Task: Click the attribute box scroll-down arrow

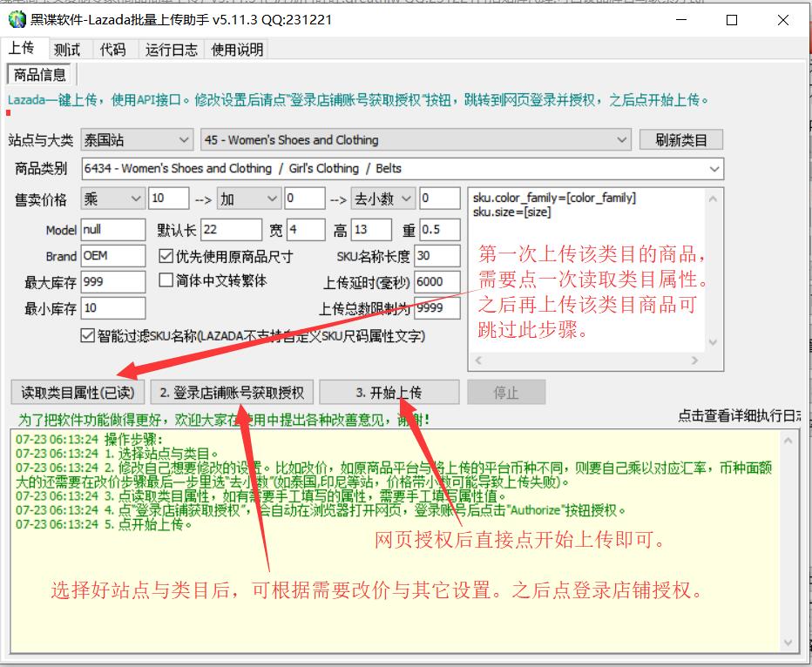Action: tap(713, 342)
